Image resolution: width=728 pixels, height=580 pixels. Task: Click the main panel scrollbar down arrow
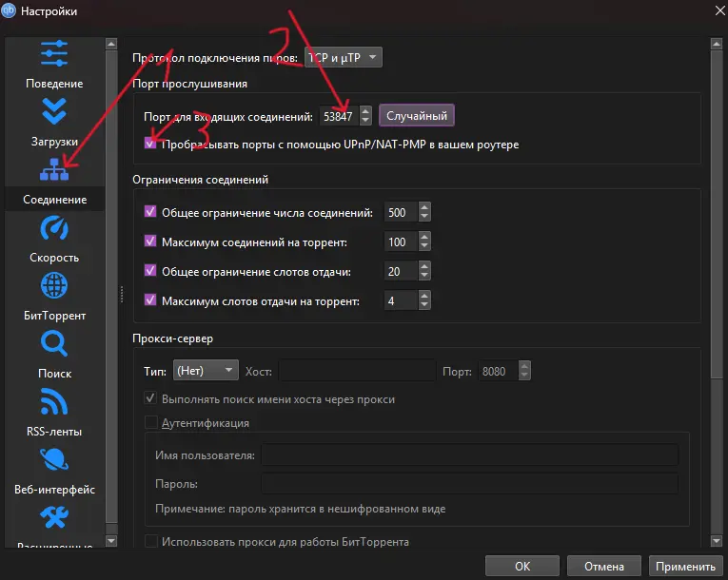[x=716, y=541]
